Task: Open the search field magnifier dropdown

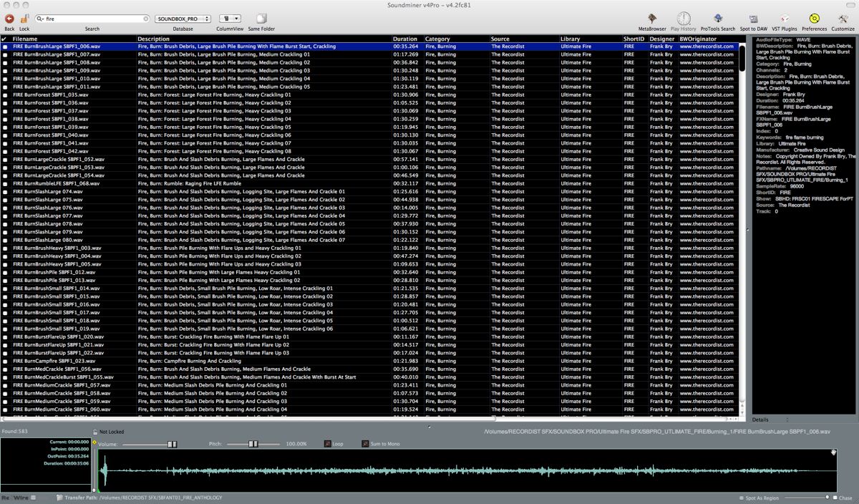Action: tap(41, 19)
